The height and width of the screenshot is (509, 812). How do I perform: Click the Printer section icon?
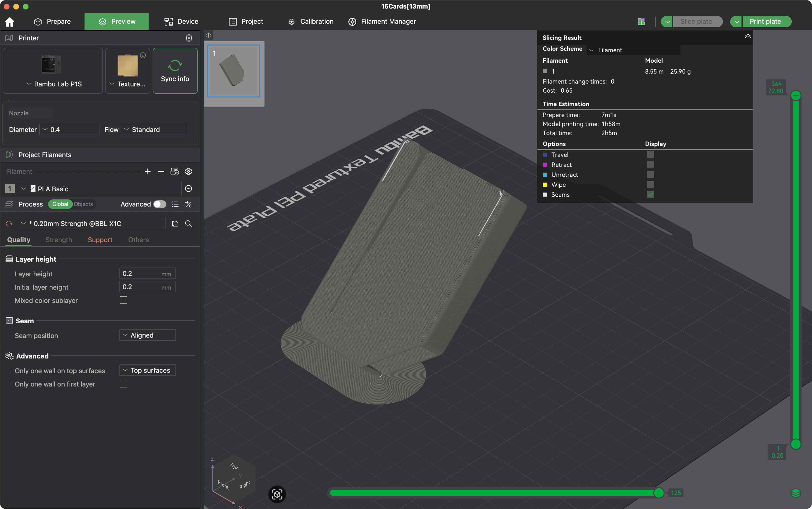(x=9, y=38)
